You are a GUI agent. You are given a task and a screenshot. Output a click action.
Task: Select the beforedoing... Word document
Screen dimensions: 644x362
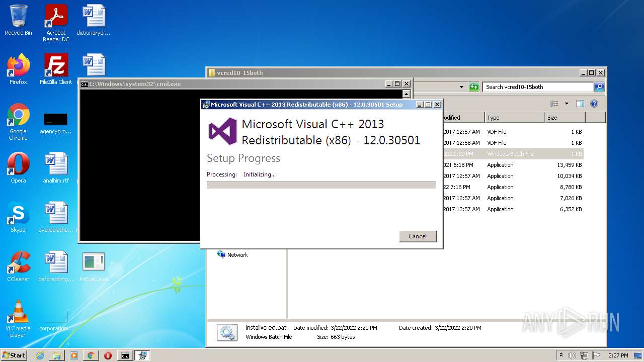pyautogui.click(x=56, y=266)
